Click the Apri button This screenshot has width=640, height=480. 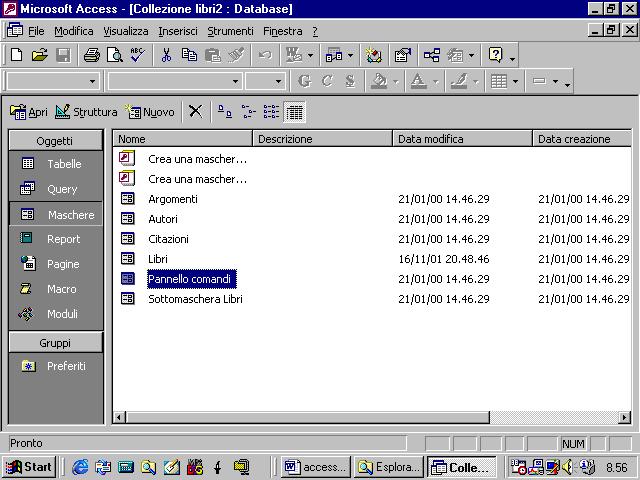29,111
